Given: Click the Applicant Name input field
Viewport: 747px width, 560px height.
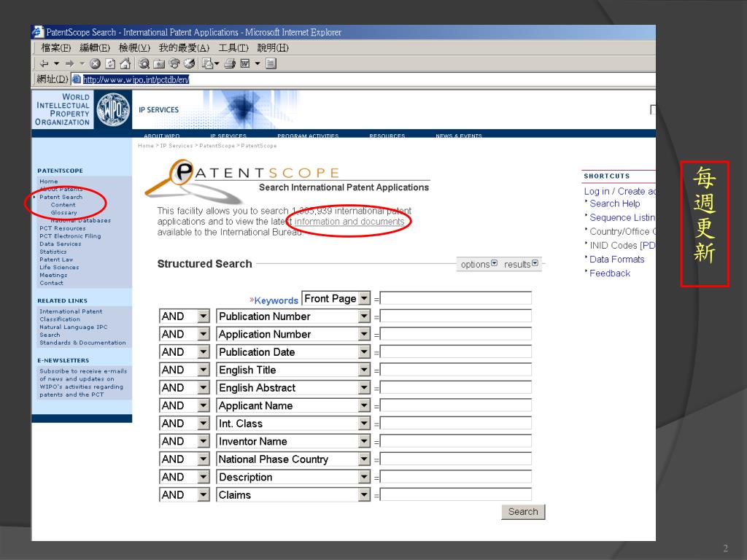Looking at the screenshot, I should pyautogui.click(x=456, y=405).
